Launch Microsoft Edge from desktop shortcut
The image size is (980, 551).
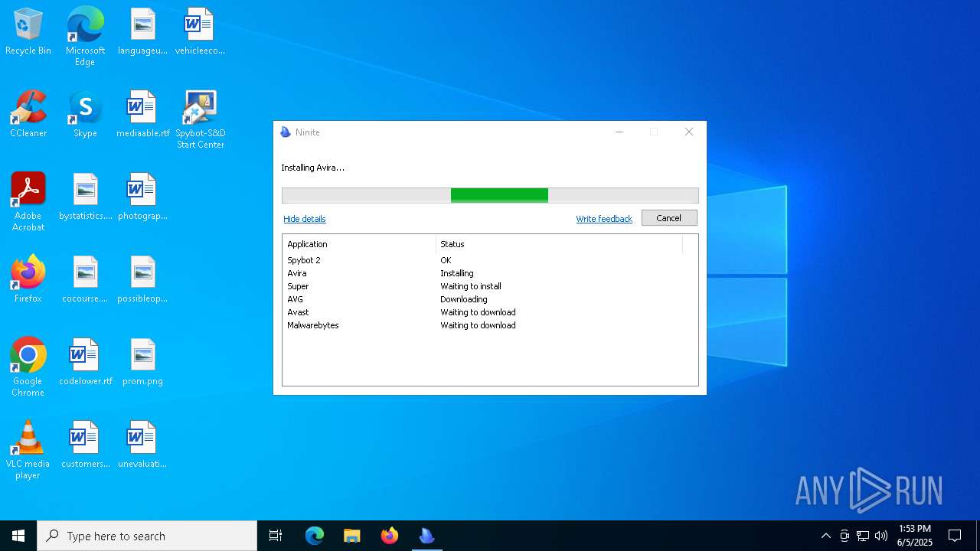coord(85,37)
